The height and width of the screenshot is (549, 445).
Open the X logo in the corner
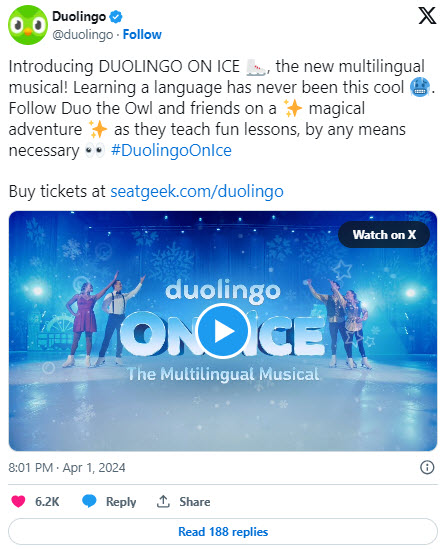[x=427, y=16]
